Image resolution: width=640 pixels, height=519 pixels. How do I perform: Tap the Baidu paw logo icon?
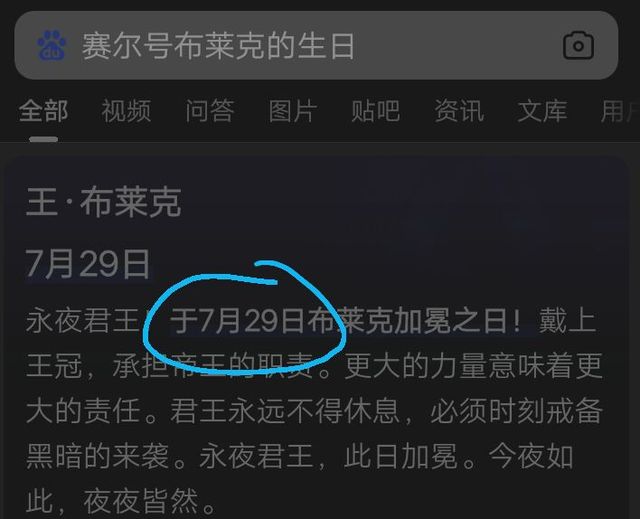(52, 45)
